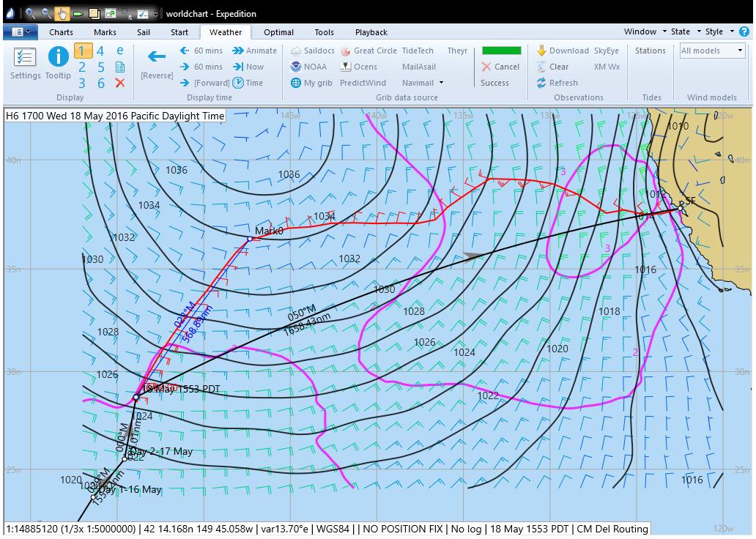The image size is (756, 539).
Task: Expand the All models wind dropdown
Action: tap(740, 51)
